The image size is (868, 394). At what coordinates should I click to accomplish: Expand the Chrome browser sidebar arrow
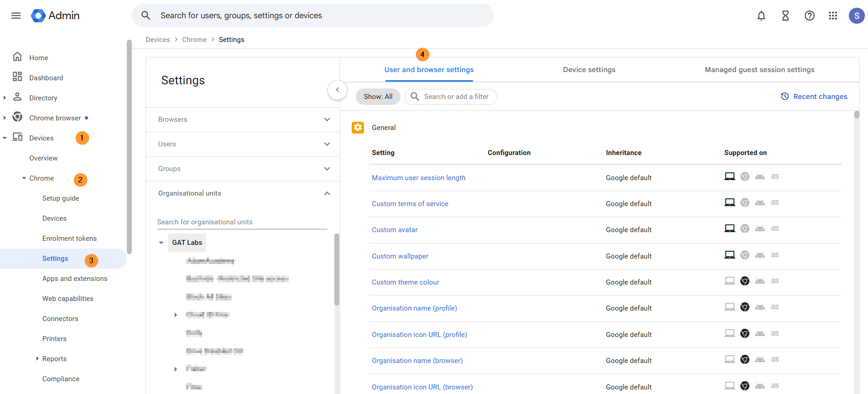[x=5, y=118]
